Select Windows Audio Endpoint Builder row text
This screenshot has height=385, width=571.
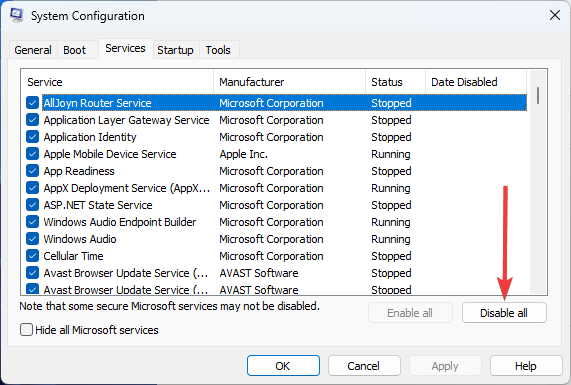tap(120, 222)
